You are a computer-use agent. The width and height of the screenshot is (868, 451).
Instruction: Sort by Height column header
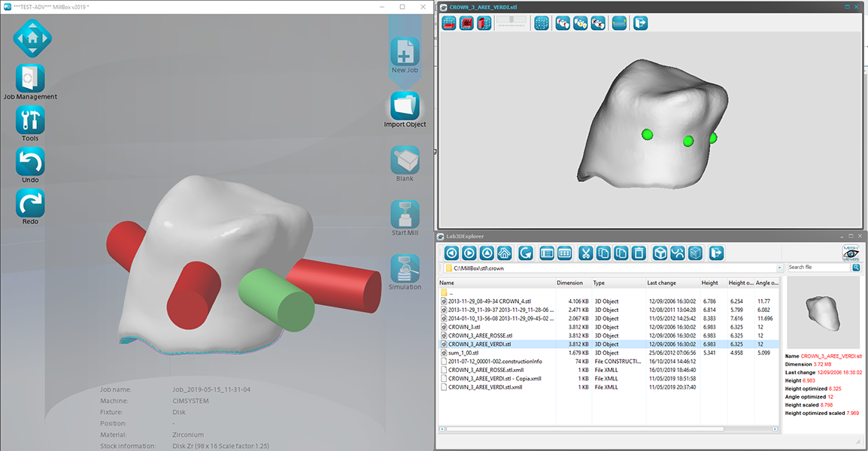coord(714,283)
